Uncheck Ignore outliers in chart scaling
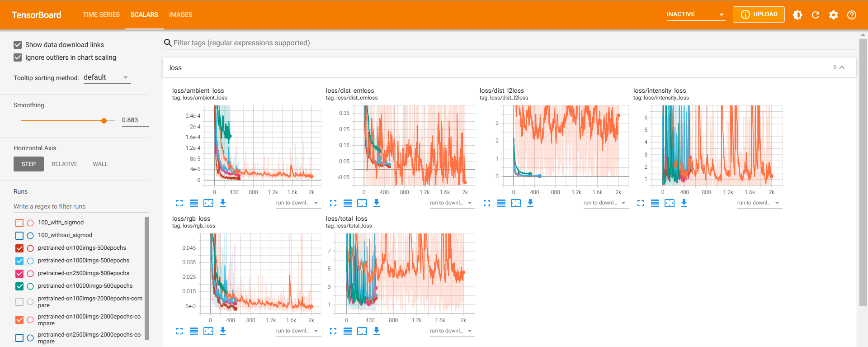The height and width of the screenshot is (347, 868). tap(18, 57)
